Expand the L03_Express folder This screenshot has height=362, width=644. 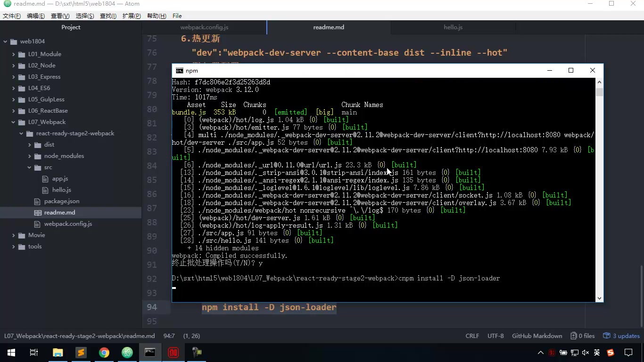coord(14,77)
